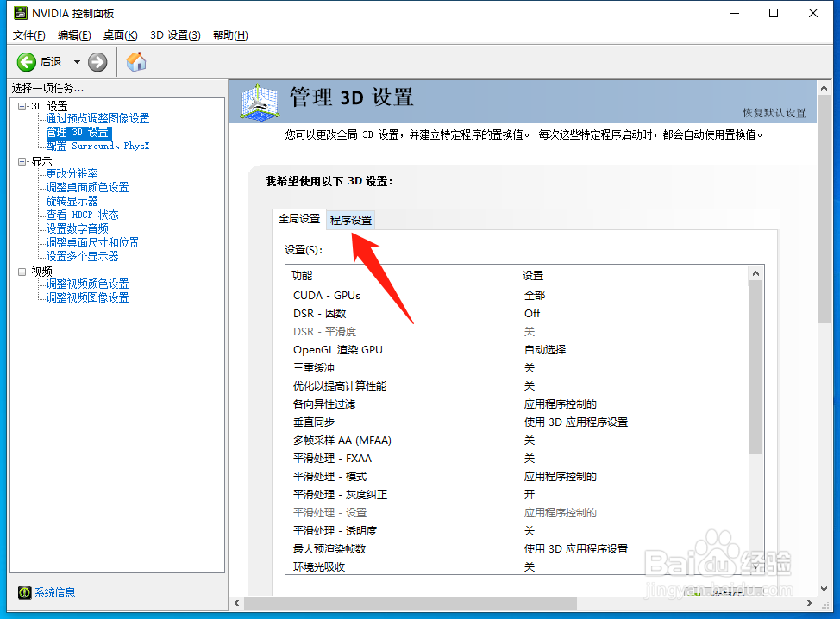Collapse the 3D 设置 tree node

click(x=22, y=106)
